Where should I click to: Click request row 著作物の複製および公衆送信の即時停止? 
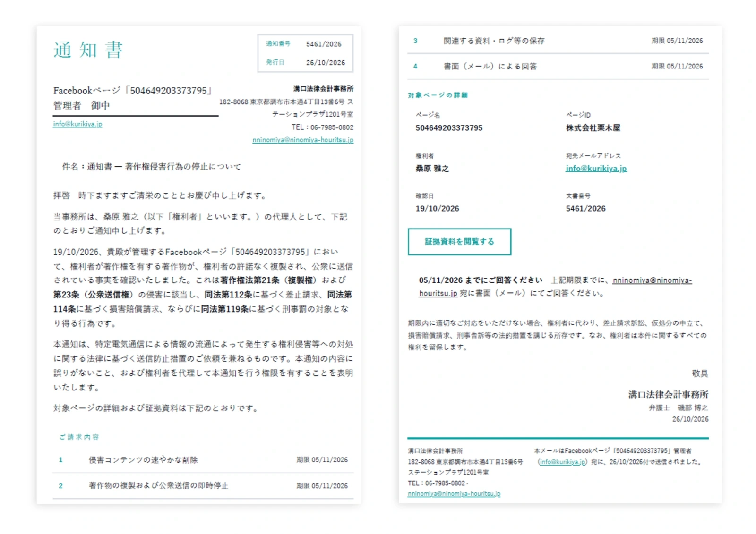[203, 486]
